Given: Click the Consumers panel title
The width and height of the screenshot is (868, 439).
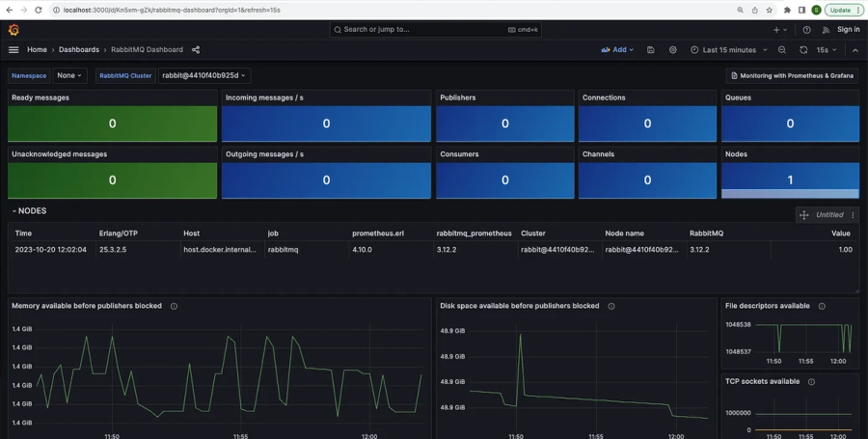Looking at the screenshot, I should coord(459,154).
